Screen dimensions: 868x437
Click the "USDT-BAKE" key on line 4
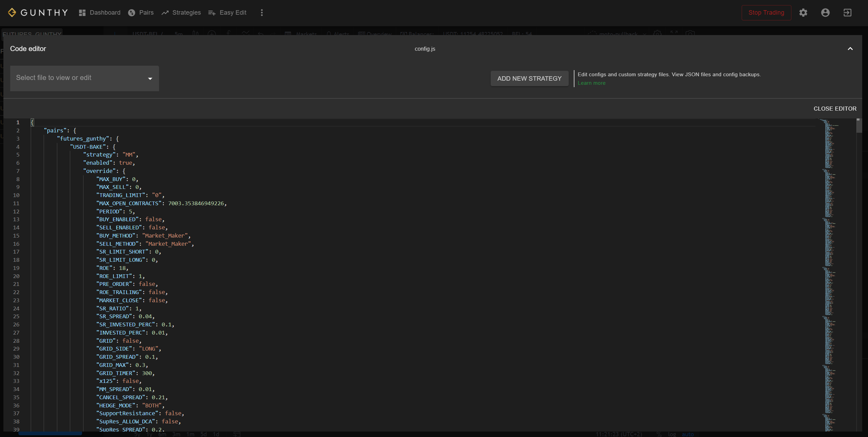coord(88,147)
